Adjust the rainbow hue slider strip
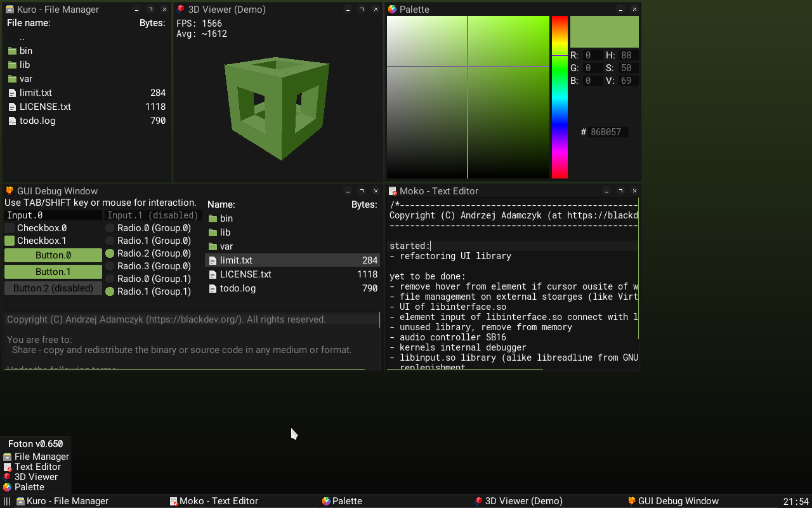812x508 pixels. 560,97
